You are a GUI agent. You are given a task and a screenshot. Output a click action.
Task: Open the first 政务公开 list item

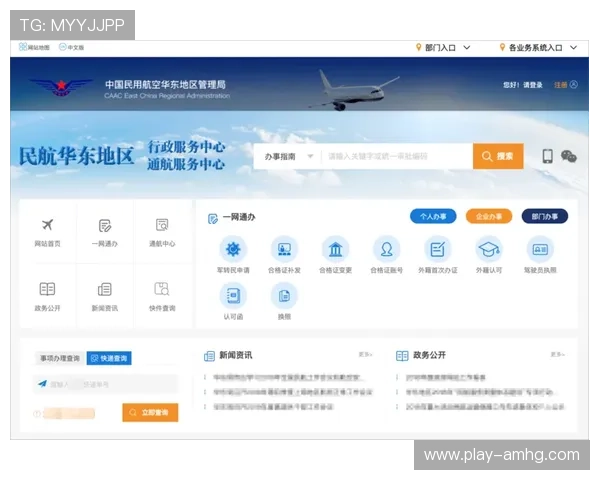(x=446, y=377)
